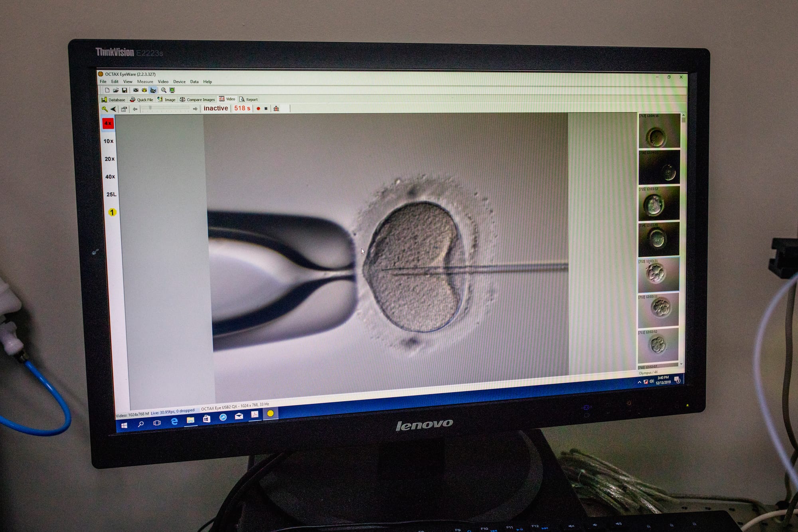Stop recording with the black stop button

[x=266, y=109]
